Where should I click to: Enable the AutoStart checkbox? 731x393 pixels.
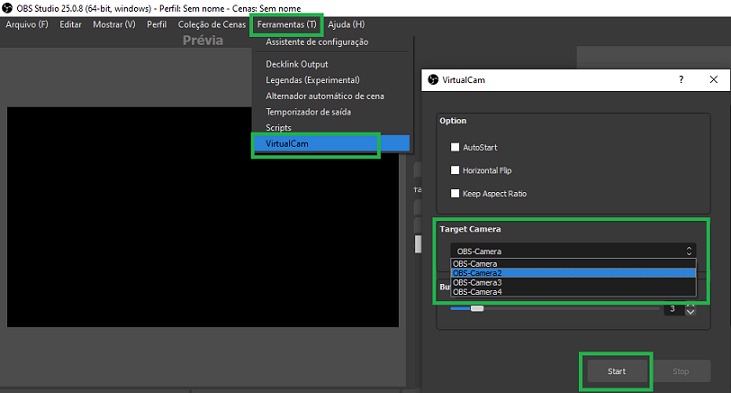[x=455, y=147]
